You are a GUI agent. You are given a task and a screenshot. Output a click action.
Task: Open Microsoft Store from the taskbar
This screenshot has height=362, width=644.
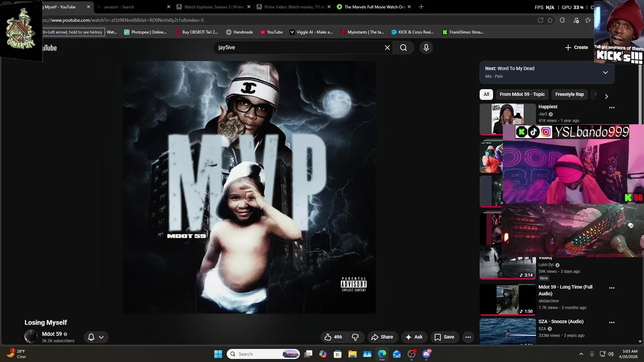[x=338, y=354]
